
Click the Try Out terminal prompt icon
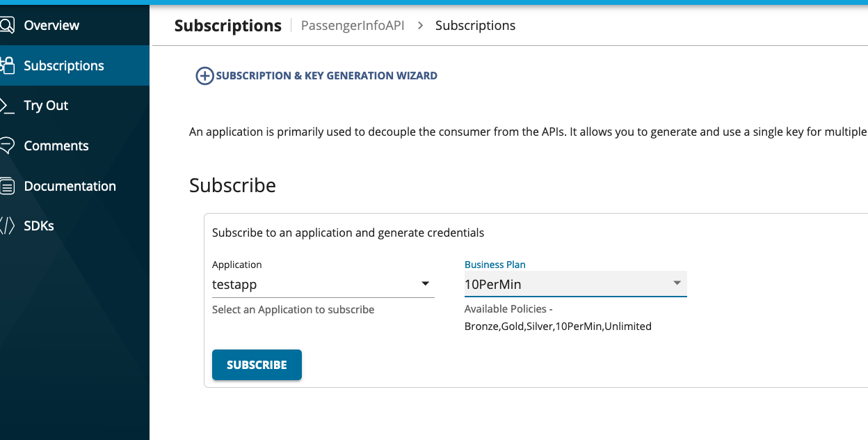tap(7, 106)
